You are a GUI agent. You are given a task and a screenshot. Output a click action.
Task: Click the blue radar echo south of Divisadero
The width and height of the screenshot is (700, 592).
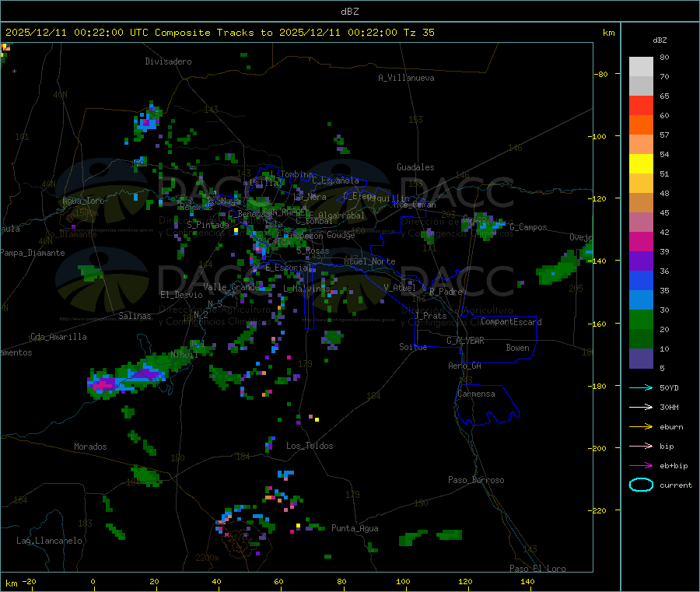coord(147,123)
